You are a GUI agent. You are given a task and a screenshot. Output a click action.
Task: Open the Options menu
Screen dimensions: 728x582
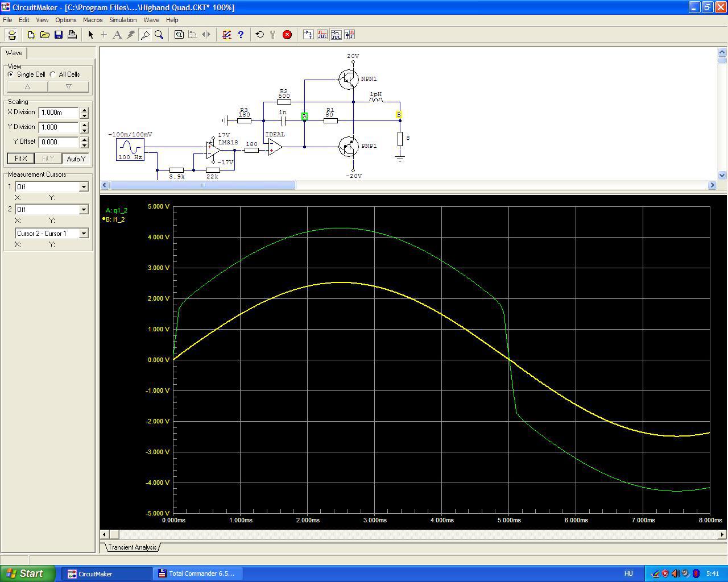[66, 20]
